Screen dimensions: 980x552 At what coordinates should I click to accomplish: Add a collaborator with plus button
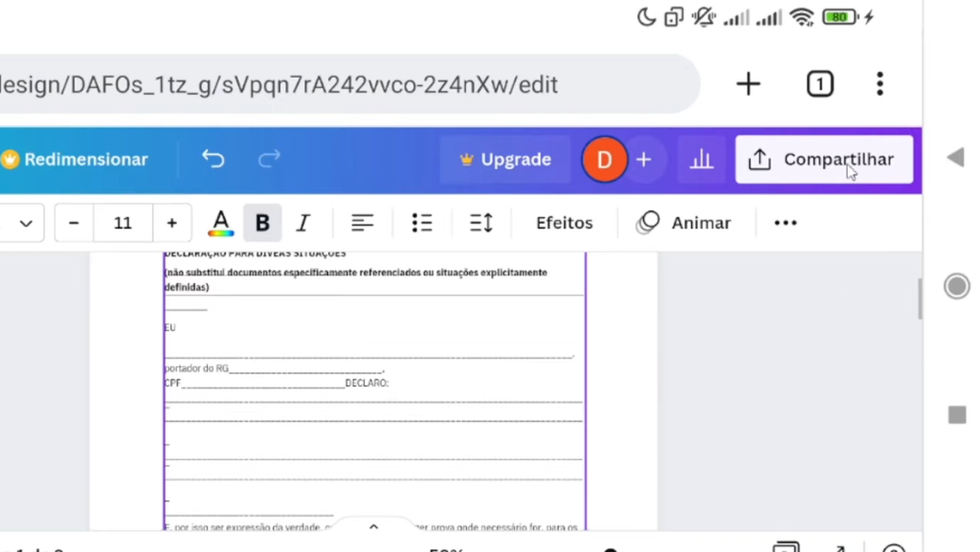click(644, 160)
